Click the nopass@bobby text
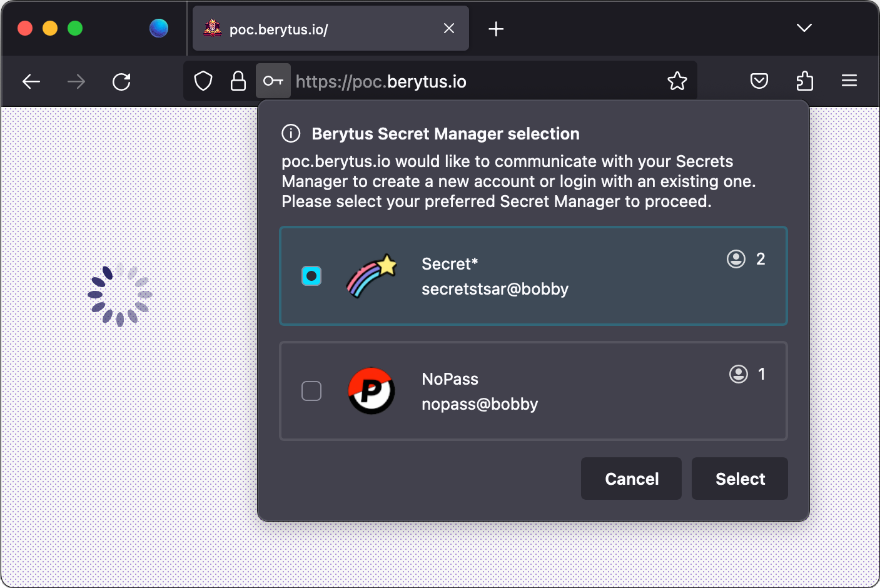The width and height of the screenshot is (880, 588). click(480, 404)
